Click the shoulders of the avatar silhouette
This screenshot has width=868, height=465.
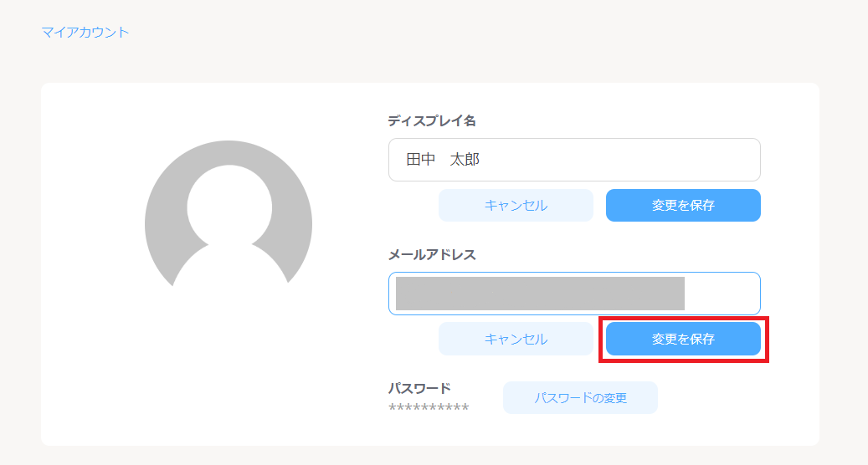click(x=229, y=268)
